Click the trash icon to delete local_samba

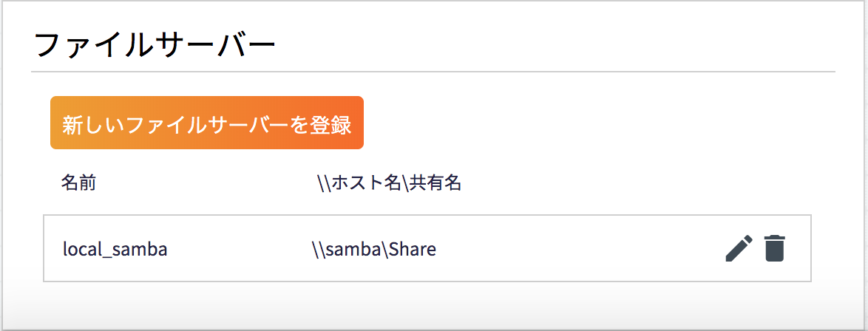coord(774,248)
